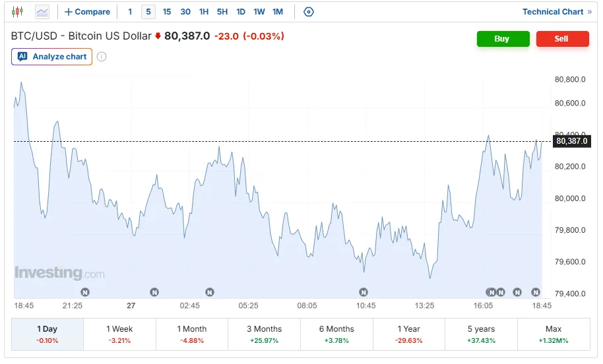Click the 05:25 time axis label
This screenshot has height=364, width=603.
(249, 305)
